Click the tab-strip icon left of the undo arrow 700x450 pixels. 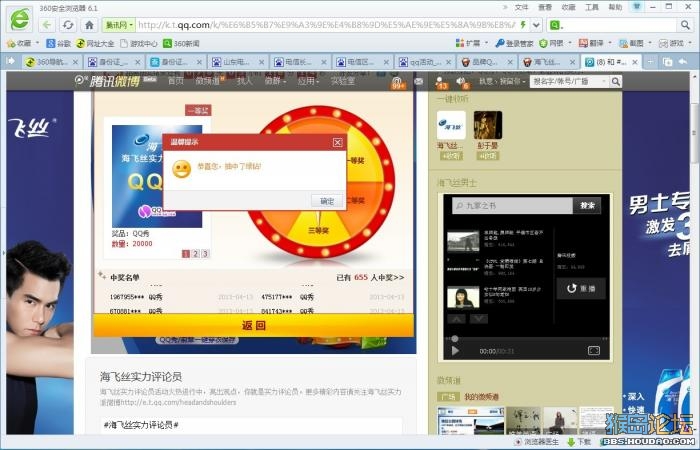pos(667,62)
